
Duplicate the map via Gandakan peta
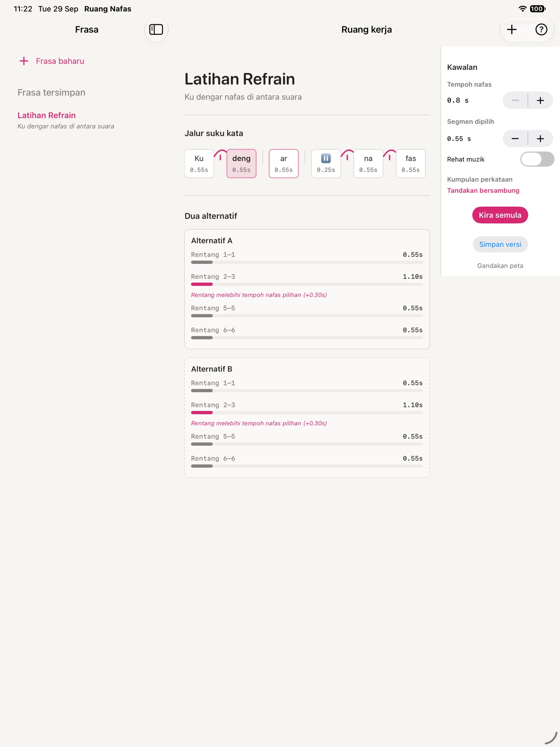coord(500,266)
